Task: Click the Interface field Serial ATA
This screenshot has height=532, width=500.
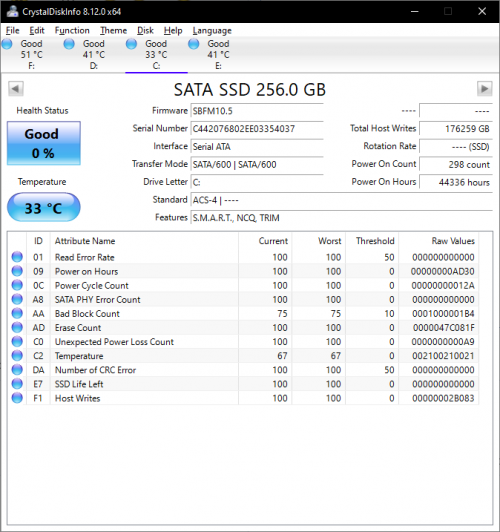Action: [257, 147]
